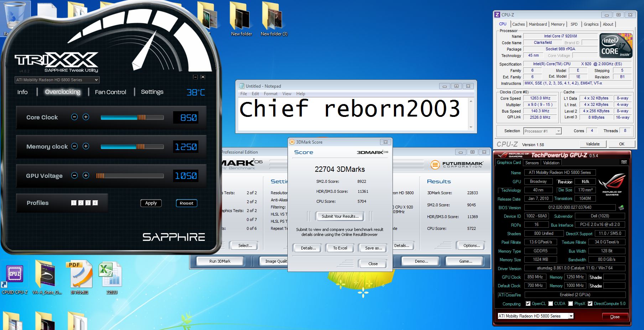The width and height of the screenshot is (644, 330).
Task: Click the ROG logo in GPU-Z
Action: [x=612, y=185]
